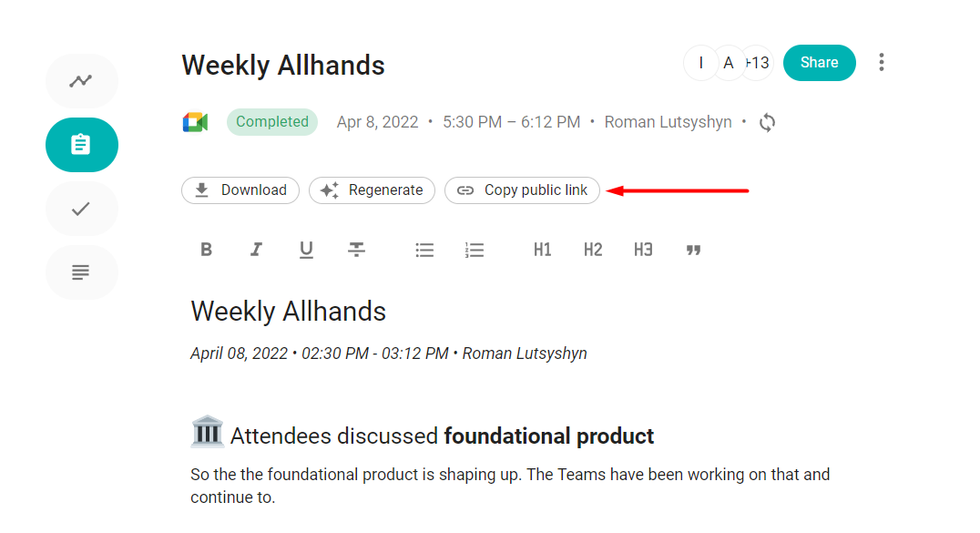Image resolution: width=980 pixels, height=533 pixels.
Task: Open the analytics trend sidebar tab
Action: coord(81,81)
